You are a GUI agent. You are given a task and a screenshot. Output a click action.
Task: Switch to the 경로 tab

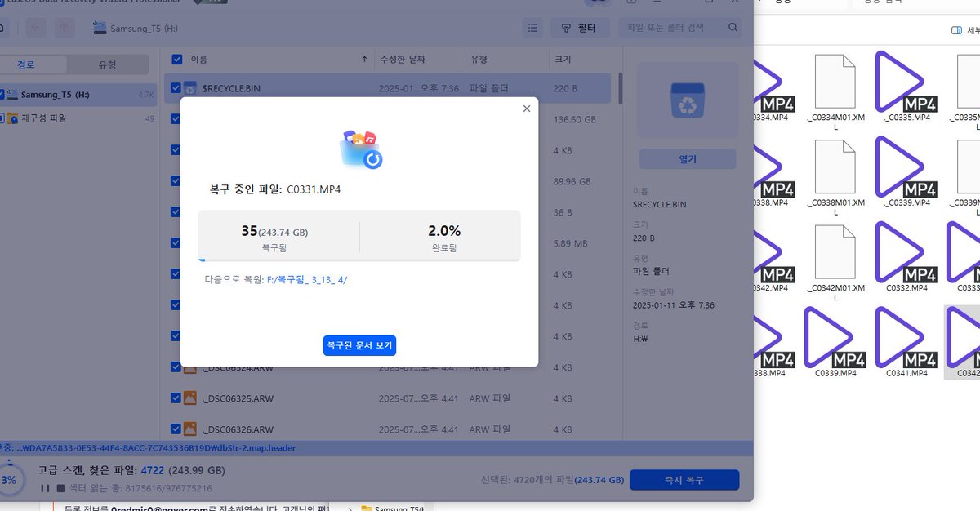[27, 65]
